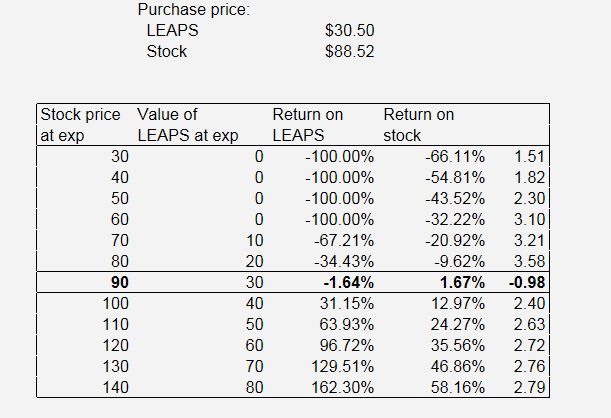Select the 'Return on stock' column header
This screenshot has height=418, width=611.
(x=418, y=124)
